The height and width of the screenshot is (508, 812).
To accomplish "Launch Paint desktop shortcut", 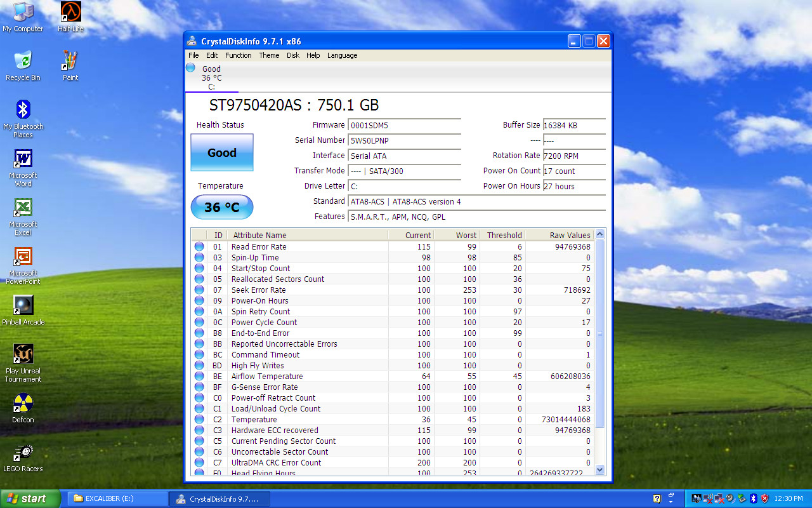I will tap(70, 66).
